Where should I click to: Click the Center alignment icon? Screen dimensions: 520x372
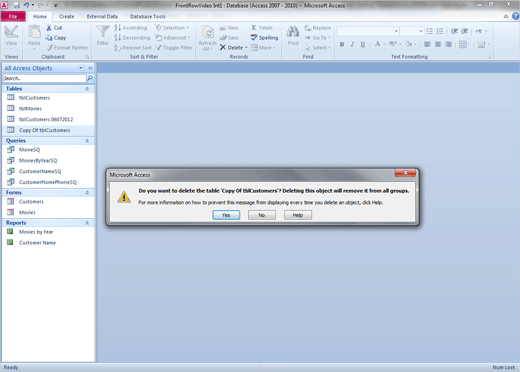coord(438,44)
